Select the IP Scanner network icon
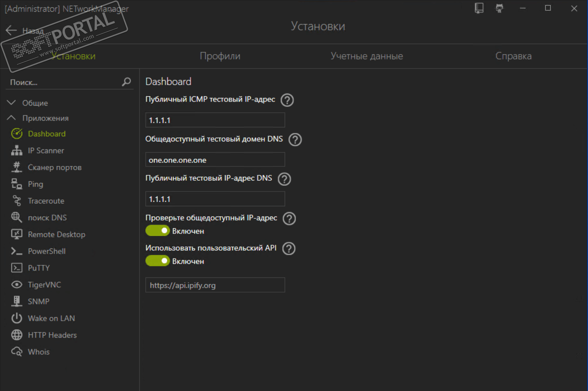Viewport: 588px width, 391px height. click(17, 150)
